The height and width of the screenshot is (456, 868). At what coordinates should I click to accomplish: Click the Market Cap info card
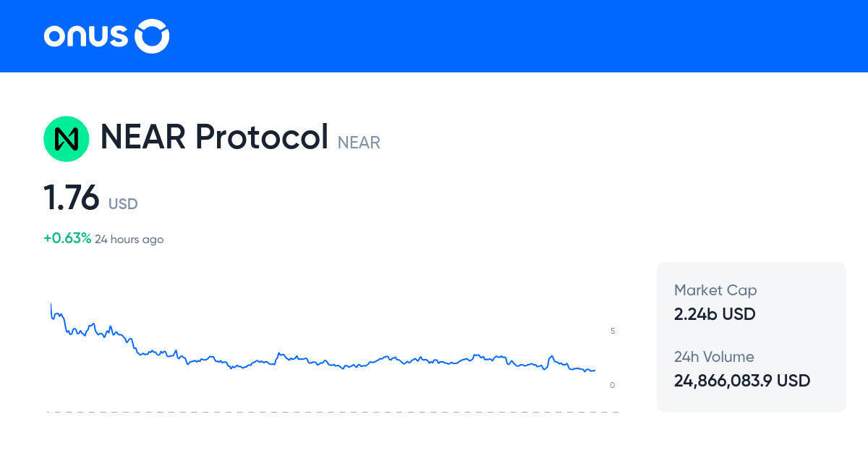coord(751,303)
